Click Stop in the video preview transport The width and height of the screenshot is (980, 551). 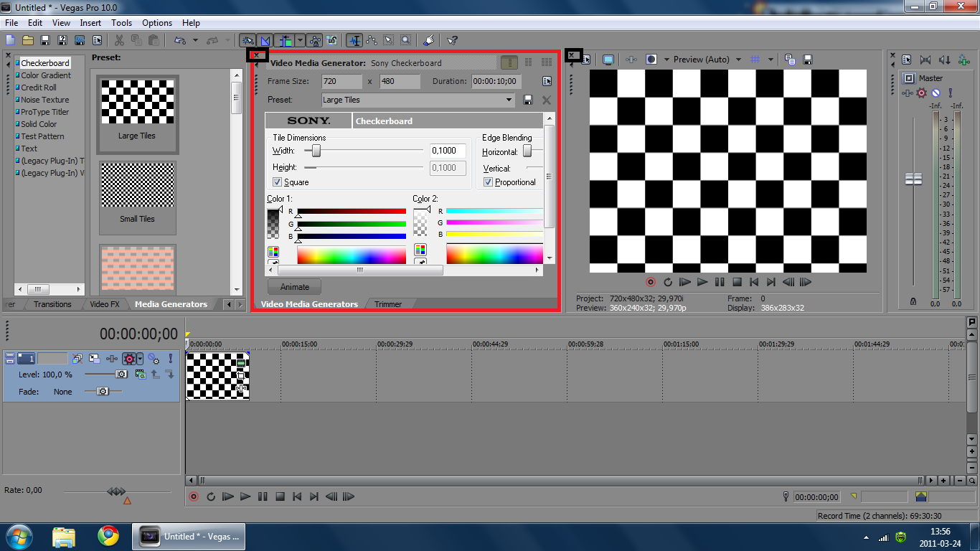point(737,283)
